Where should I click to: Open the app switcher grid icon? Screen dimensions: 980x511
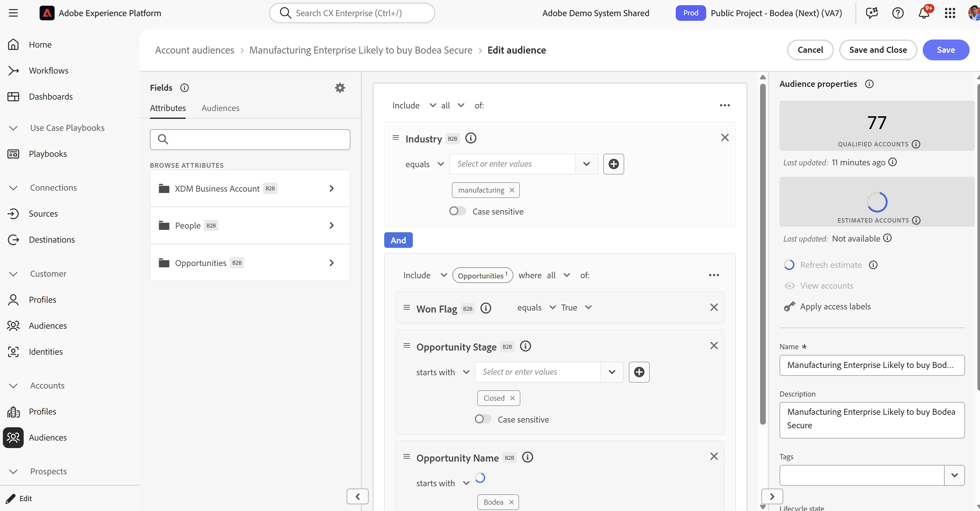click(x=950, y=13)
